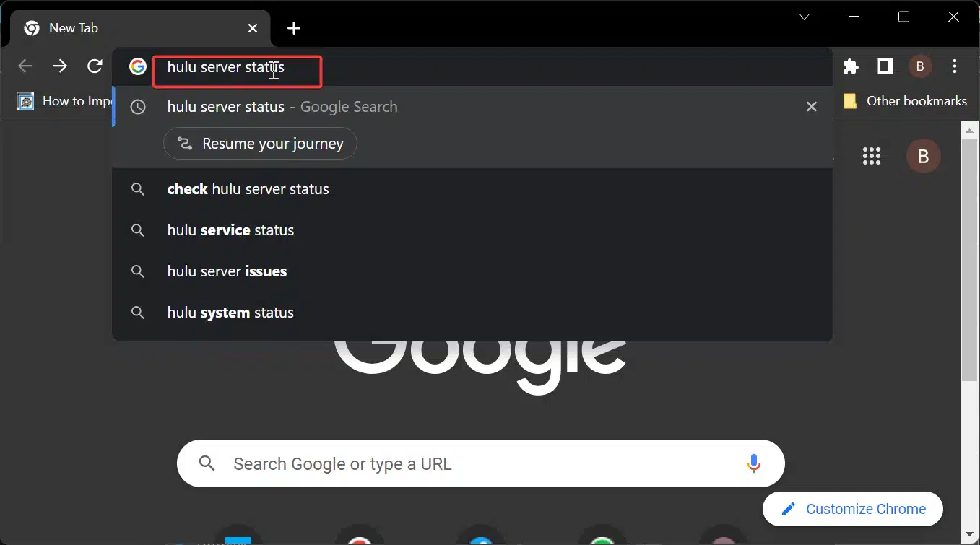Image resolution: width=980 pixels, height=545 pixels.
Task: Pick the hulu server issues suggestion
Action: click(x=473, y=271)
